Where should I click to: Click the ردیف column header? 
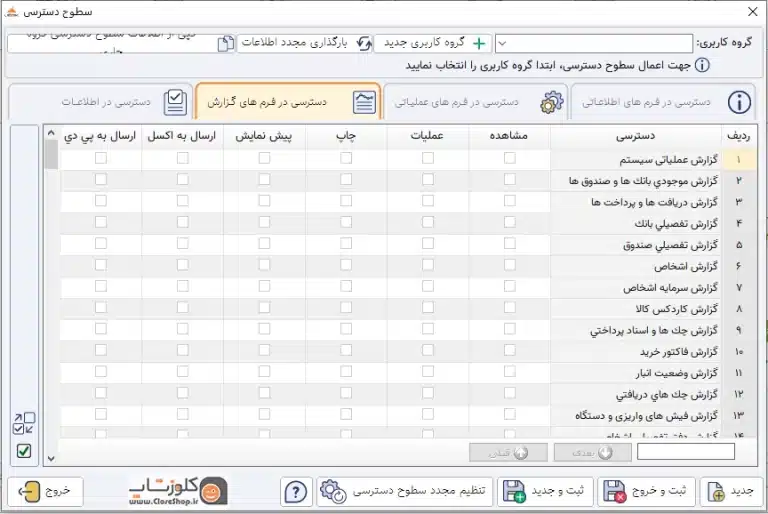pos(738,136)
